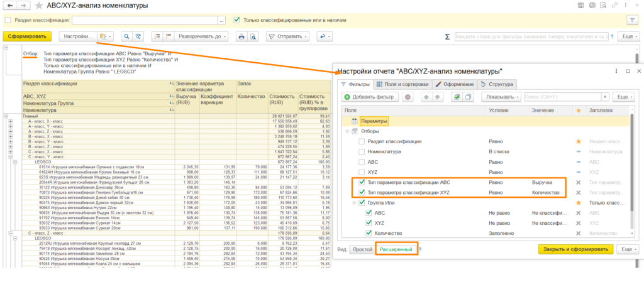This screenshot has width=644, height=297.
Task: Click Закрыть и сформировать button
Action: (575, 249)
